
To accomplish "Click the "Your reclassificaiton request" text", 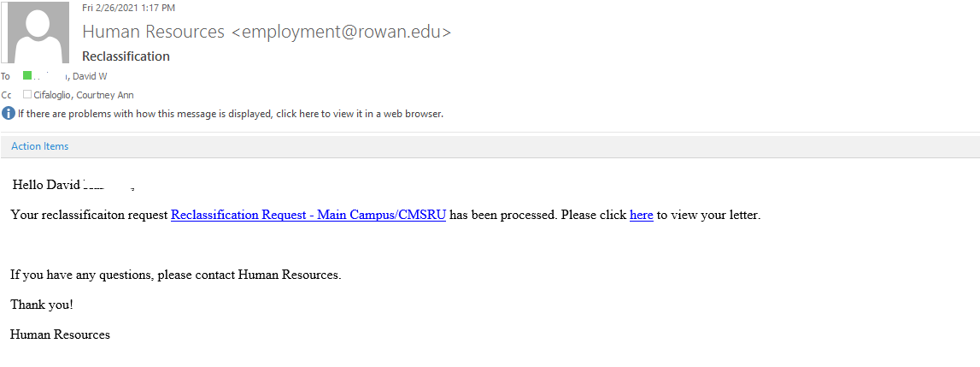I will 90,215.
